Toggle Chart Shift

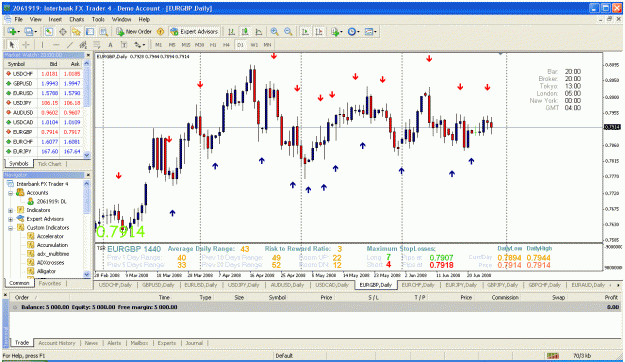point(319,31)
